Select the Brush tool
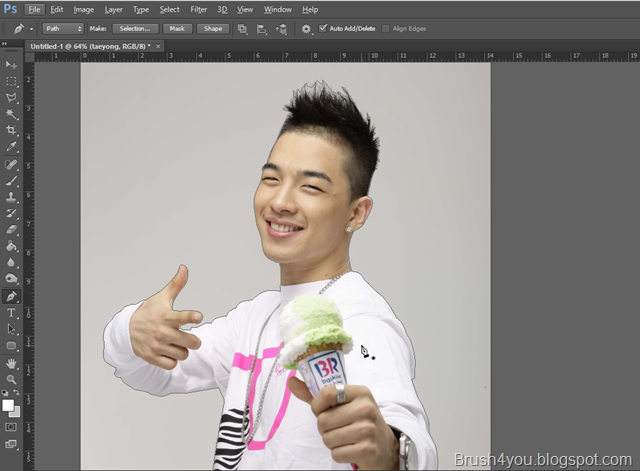This screenshot has width=640, height=471. (x=11, y=180)
